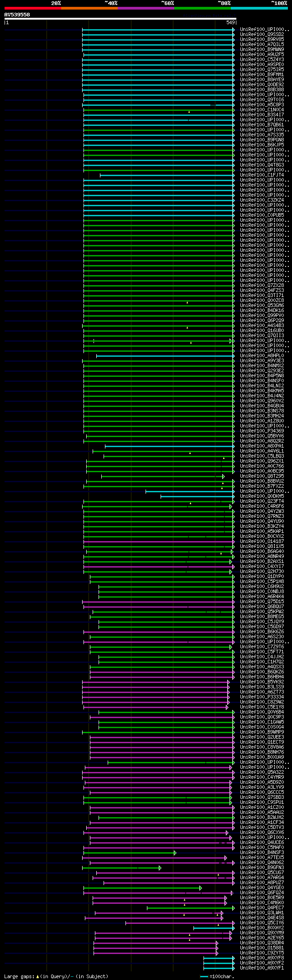Click hit label UniRef100_B6AG40
292x980 pixels.
coord(262,551)
